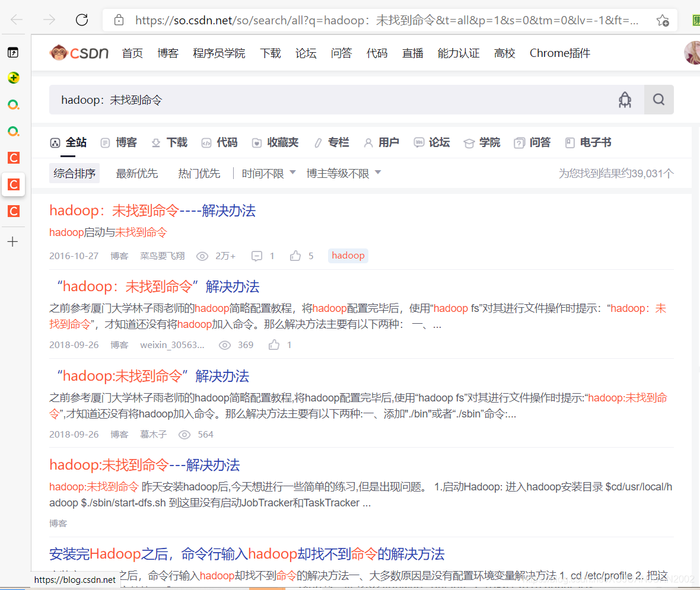Image resolution: width=700 pixels, height=590 pixels.
Task: Click the comment bubble icon on the first result
Action: [x=256, y=256]
